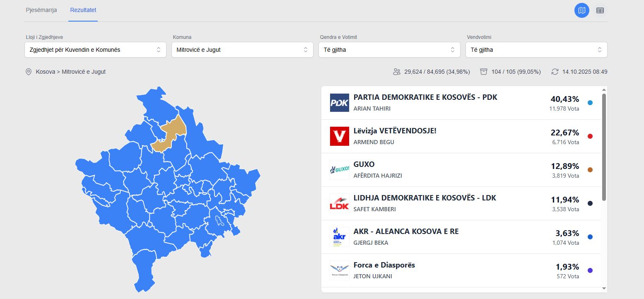
Task: Click the Forca e Diasporës logo
Action: 339,270
